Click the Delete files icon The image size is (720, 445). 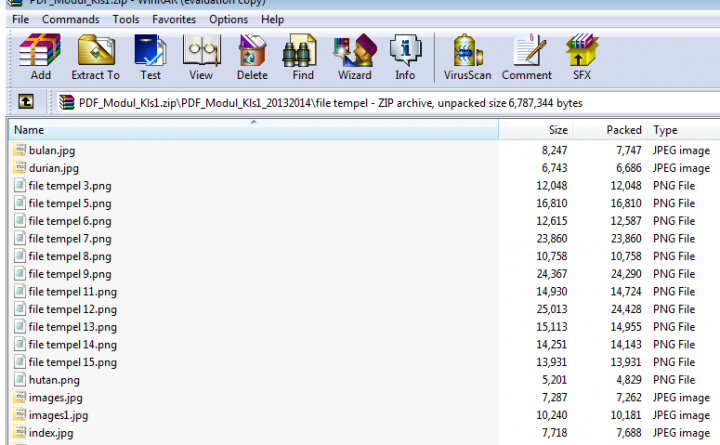(x=252, y=56)
